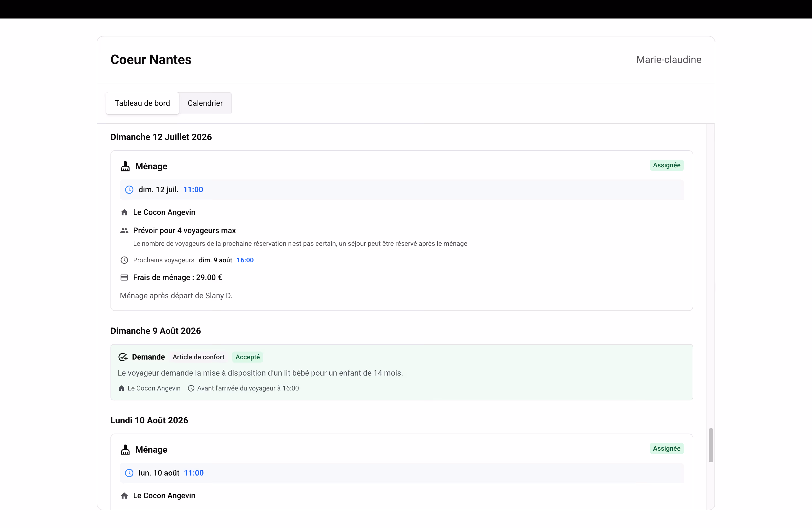Click the clock icon next to Prochains voyageurs
The width and height of the screenshot is (812, 528).
pyautogui.click(x=124, y=260)
